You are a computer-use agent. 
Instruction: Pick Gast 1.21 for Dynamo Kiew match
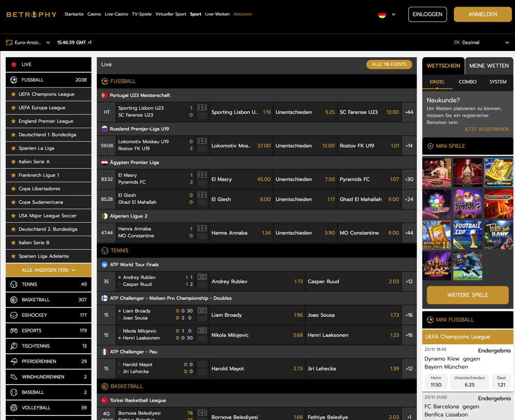(x=501, y=381)
